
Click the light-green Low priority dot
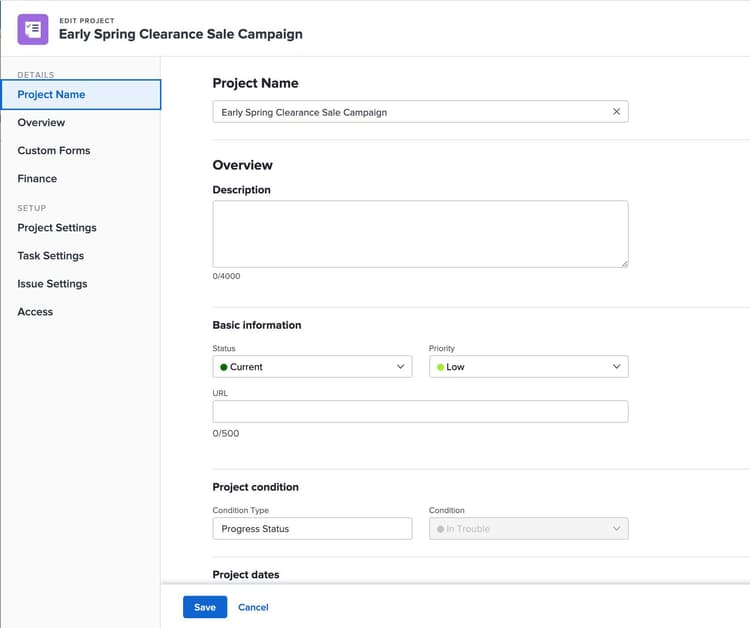click(440, 367)
